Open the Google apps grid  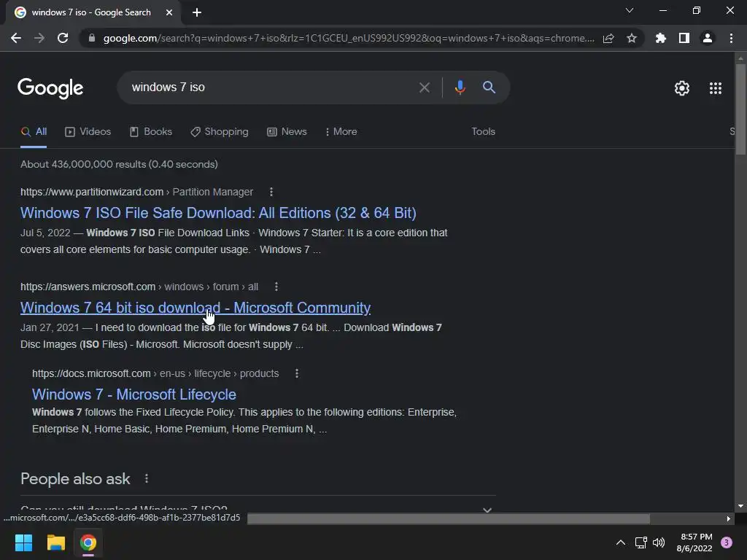[715, 88]
